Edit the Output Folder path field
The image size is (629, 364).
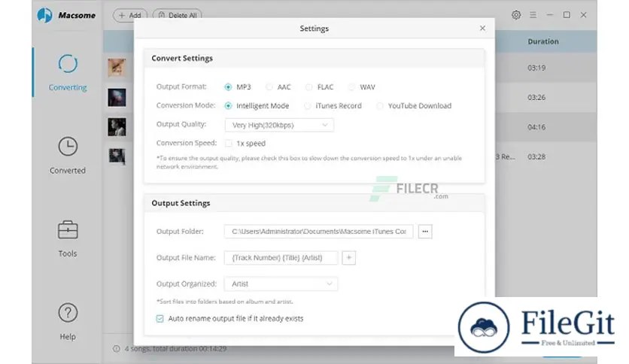(x=318, y=232)
